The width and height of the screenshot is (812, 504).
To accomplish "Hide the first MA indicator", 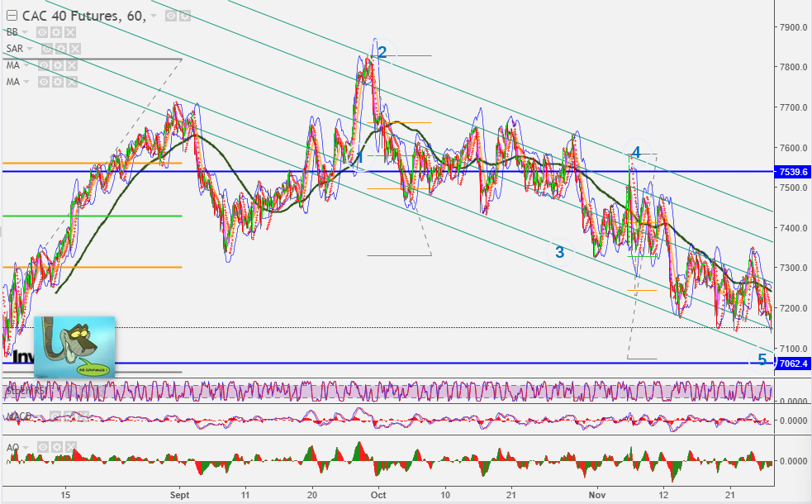I will (44, 65).
